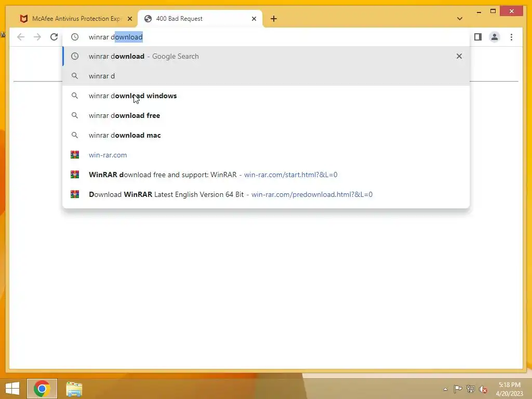532x399 pixels.
Task: Choose 'winrar download - Google Search' suggestion
Action: click(x=266, y=56)
